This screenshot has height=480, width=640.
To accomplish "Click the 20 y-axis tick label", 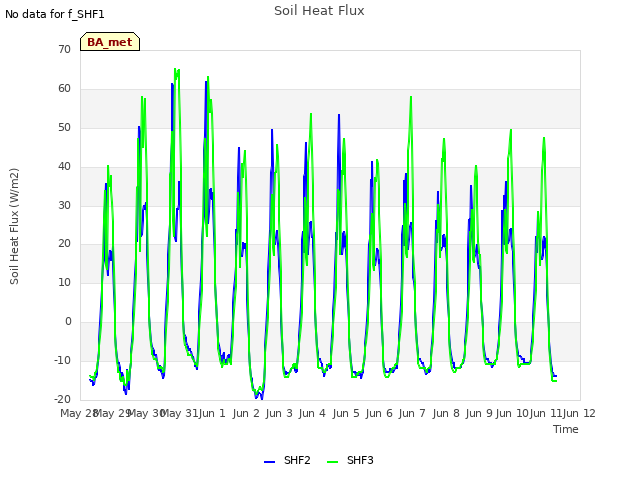I will [x=64, y=244].
